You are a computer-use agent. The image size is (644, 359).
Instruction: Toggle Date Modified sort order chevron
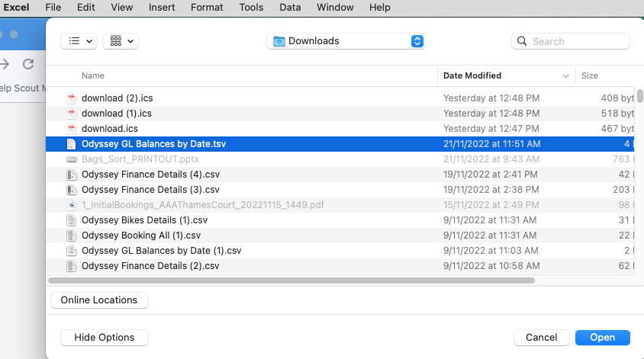pos(565,76)
